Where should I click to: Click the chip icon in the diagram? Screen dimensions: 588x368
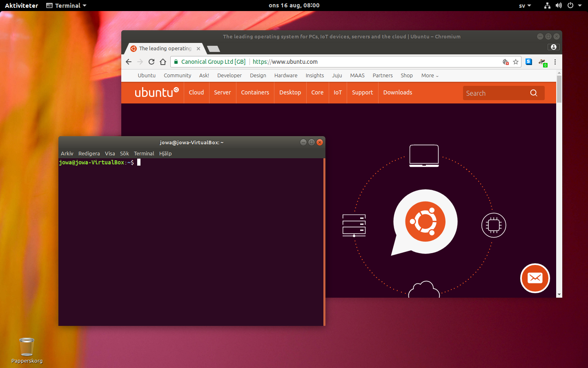point(494,225)
